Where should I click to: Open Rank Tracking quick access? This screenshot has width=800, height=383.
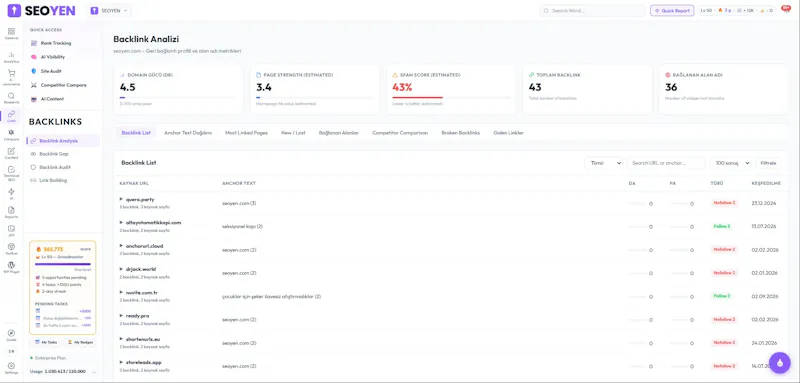(x=56, y=43)
